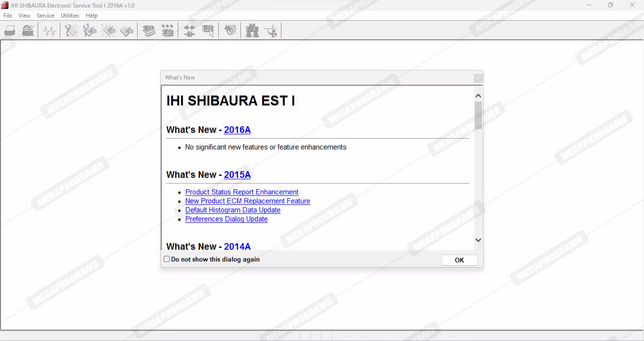
Task: Open the Service menu
Action: [45, 16]
